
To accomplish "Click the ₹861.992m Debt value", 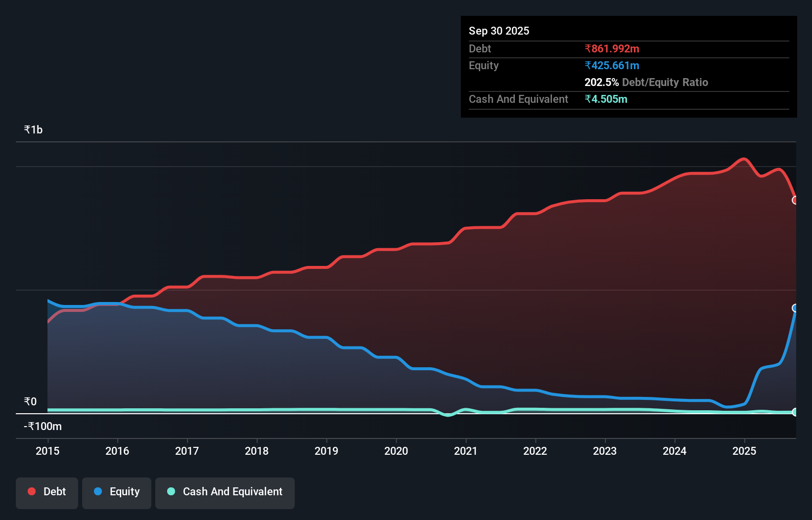I will tap(612, 48).
